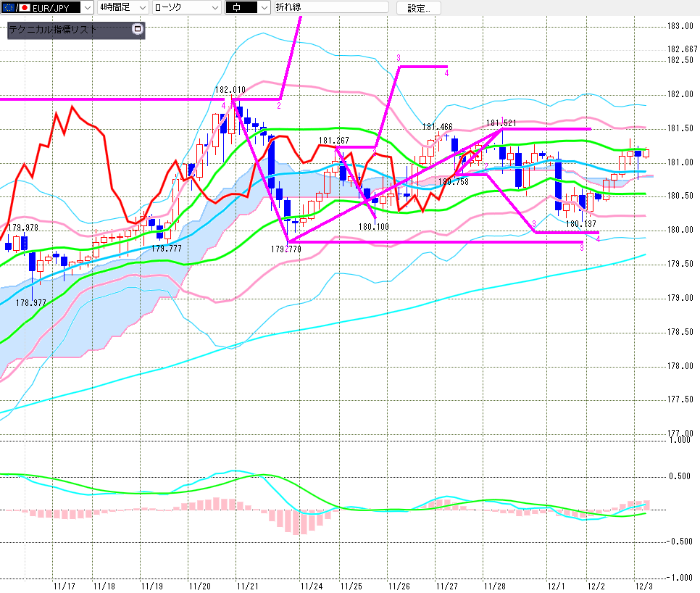Screen dimensions: 700x593
Task: Click the 12/1 date on time axis
Action: [557, 585]
